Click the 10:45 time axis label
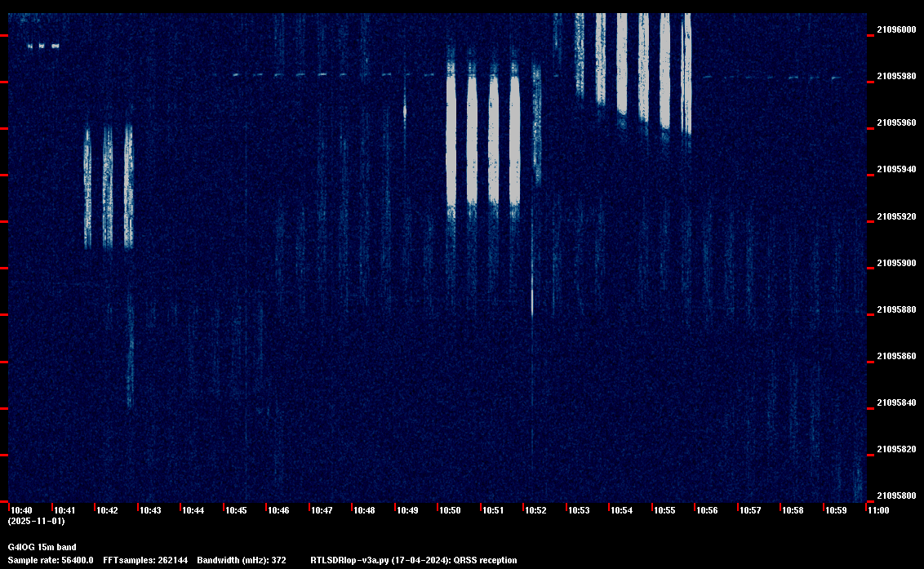The height and width of the screenshot is (569, 924). [236, 510]
